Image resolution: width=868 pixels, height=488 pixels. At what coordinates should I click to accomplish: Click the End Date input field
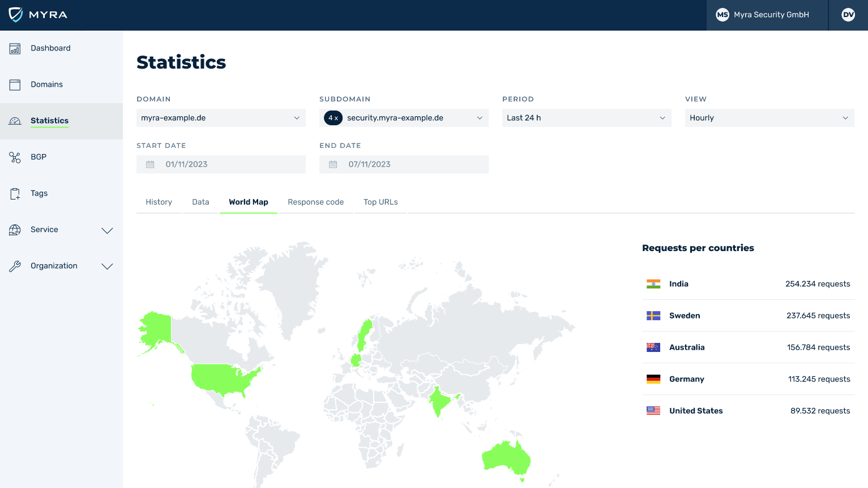tap(404, 164)
